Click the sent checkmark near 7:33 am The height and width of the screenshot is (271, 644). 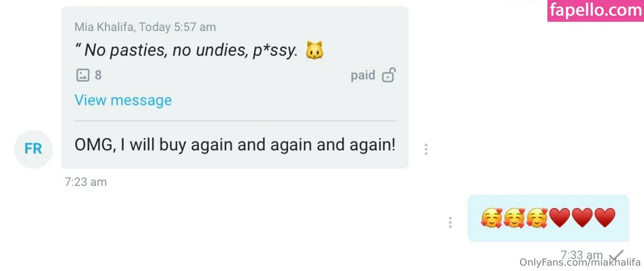click(616, 255)
